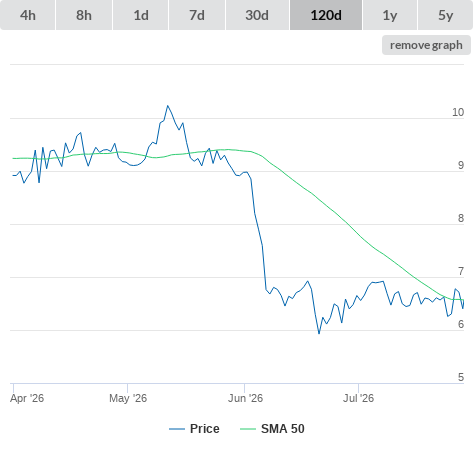The height and width of the screenshot is (455, 474).
Task: Click the lowest price point near 6
Action: point(319,333)
